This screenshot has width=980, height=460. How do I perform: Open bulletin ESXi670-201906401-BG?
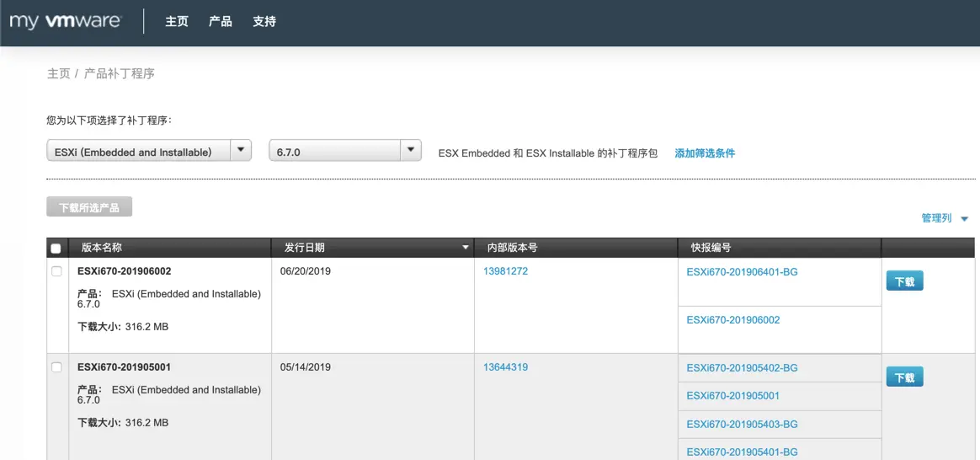(x=742, y=272)
